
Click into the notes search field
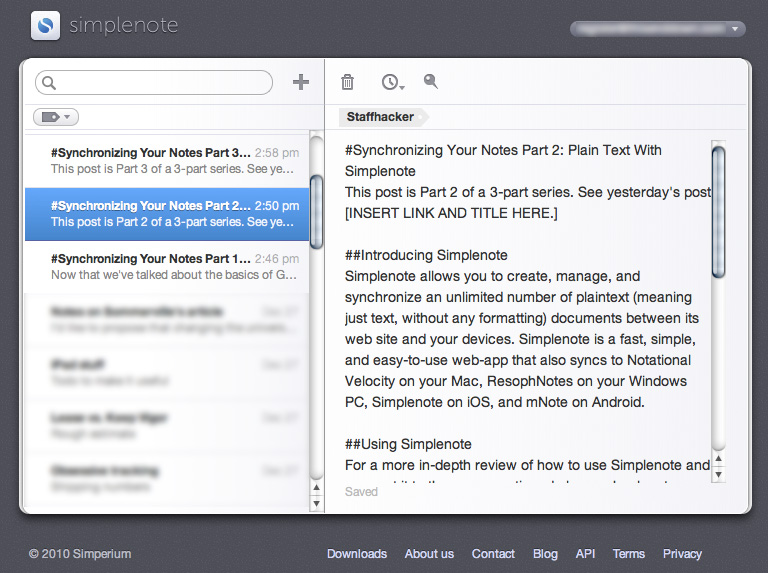154,82
